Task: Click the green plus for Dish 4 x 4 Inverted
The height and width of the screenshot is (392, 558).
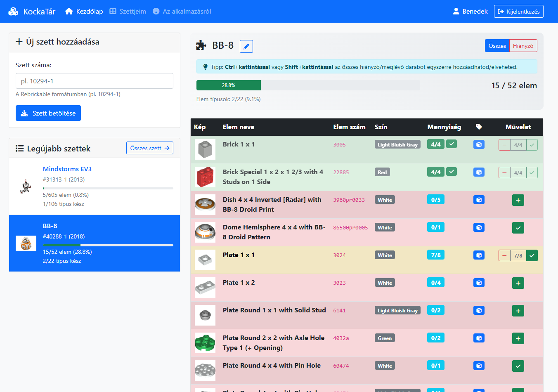Action: pyautogui.click(x=518, y=200)
